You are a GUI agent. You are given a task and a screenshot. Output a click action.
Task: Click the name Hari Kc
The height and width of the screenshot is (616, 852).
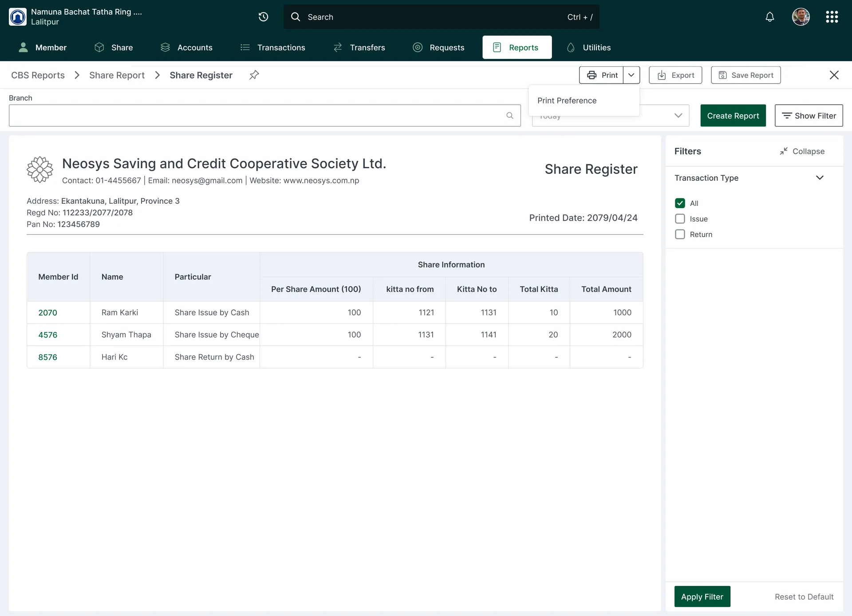[x=114, y=357]
